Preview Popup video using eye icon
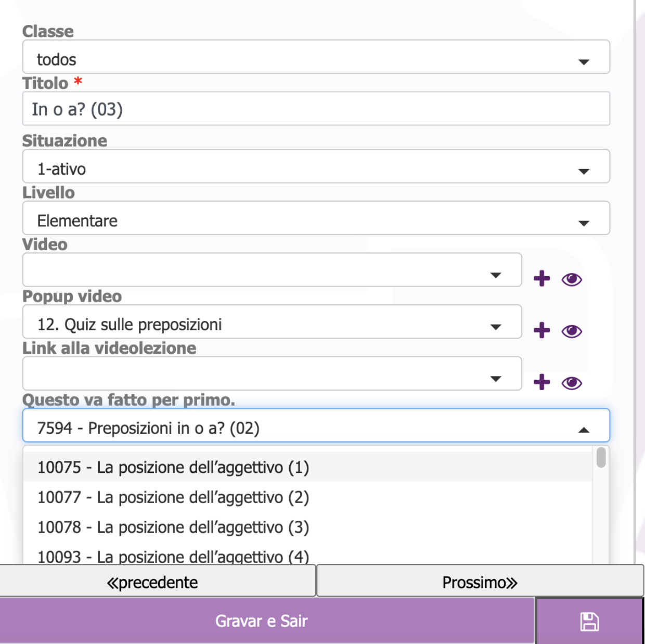The image size is (645, 644). click(572, 331)
